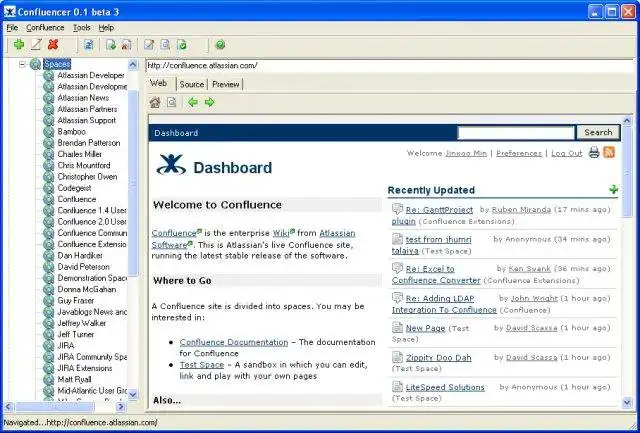The height and width of the screenshot is (433, 640).
Task: Click the browser Home house icon
Action: click(155, 102)
